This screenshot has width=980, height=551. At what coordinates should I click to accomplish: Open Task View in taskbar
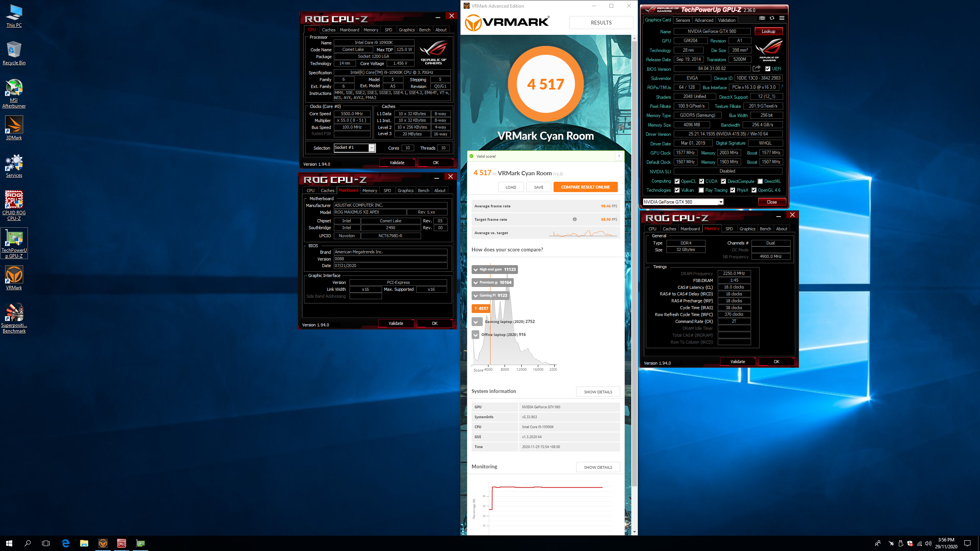(46, 543)
